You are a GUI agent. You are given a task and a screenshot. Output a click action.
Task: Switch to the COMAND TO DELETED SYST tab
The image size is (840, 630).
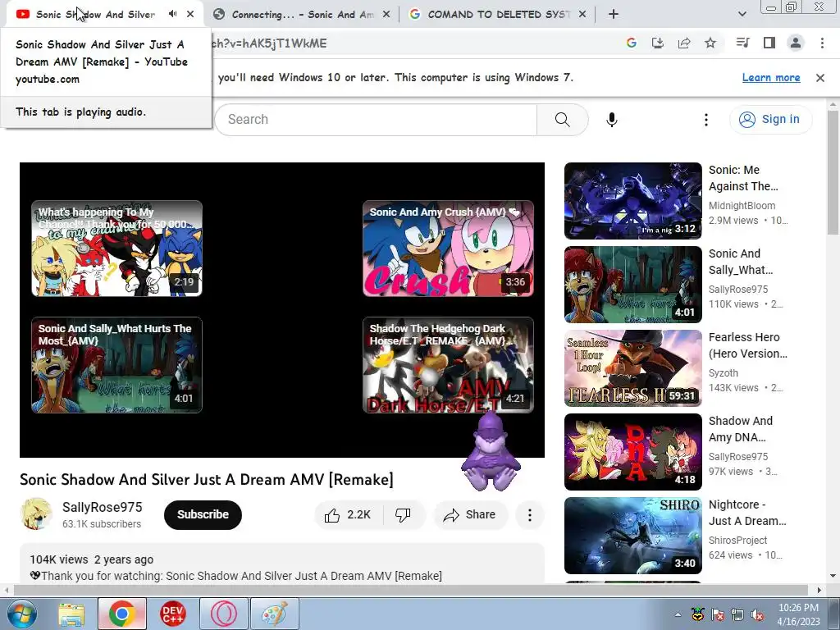[496, 15]
